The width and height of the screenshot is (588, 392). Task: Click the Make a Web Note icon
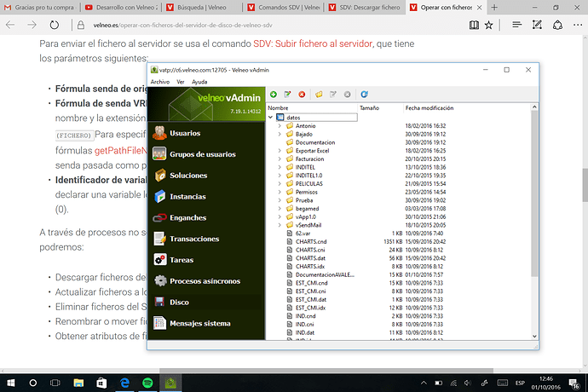(x=537, y=25)
